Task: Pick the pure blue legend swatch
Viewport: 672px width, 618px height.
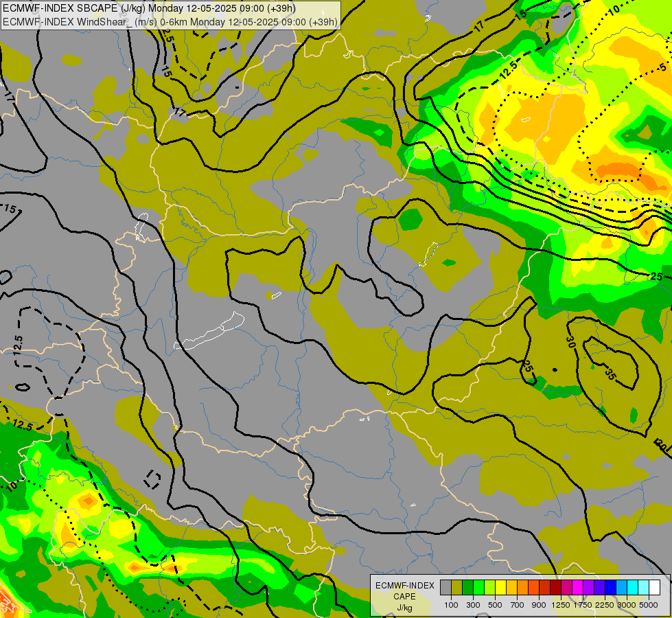Action: [610, 588]
